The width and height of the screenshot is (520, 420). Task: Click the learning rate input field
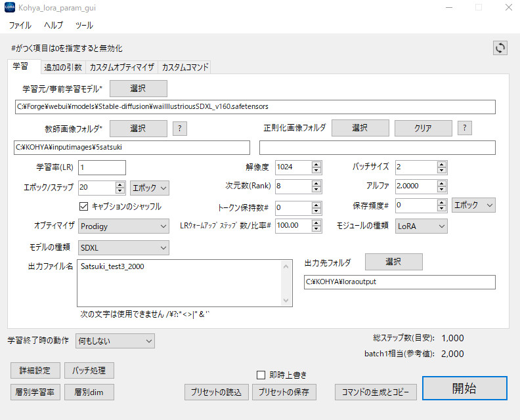[x=102, y=167]
